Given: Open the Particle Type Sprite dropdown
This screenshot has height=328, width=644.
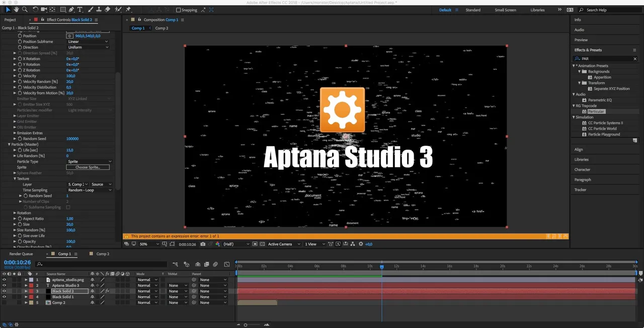Looking at the screenshot, I should [x=89, y=162].
